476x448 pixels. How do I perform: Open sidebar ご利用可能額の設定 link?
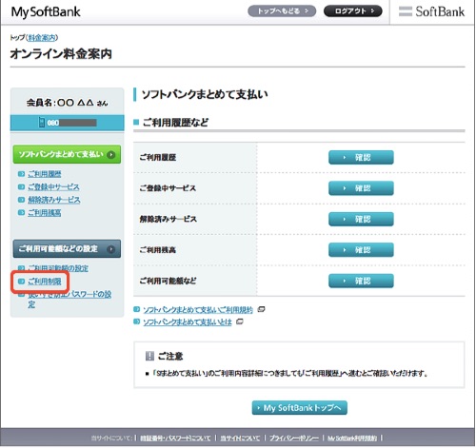click(x=58, y=268)
